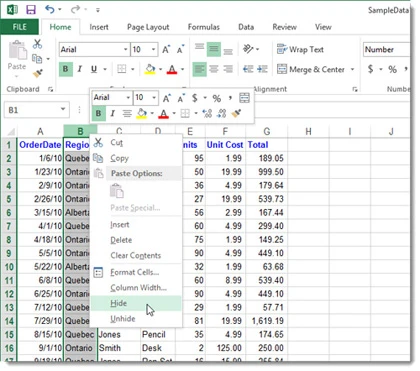Decrease font size in the ribbon
Viewport: 420px width, 371px height.
tap(180, 50)
